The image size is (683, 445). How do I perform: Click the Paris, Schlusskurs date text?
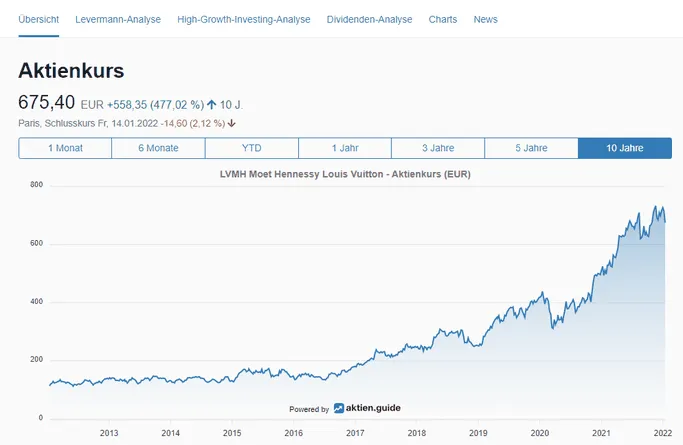tap(88, 124)
